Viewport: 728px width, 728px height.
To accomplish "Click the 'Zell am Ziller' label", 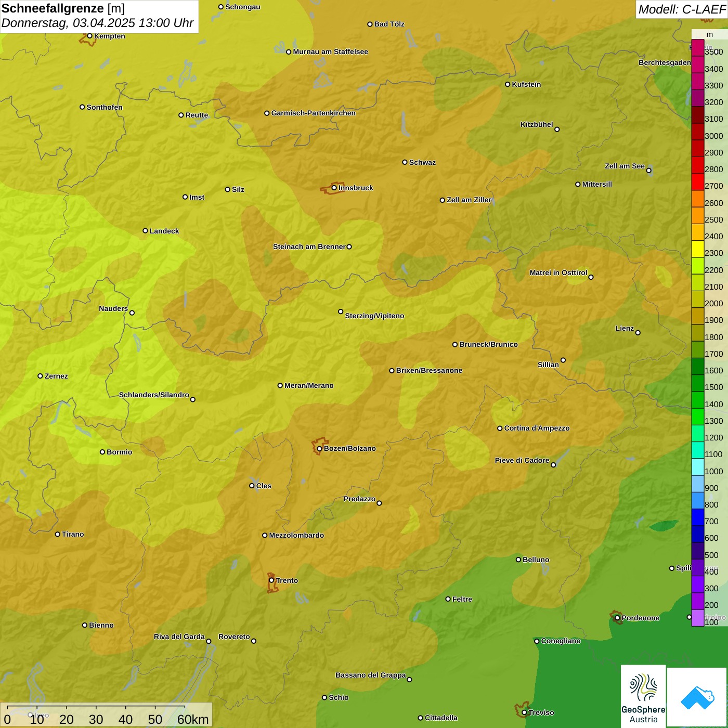I will tap(469, 200).
